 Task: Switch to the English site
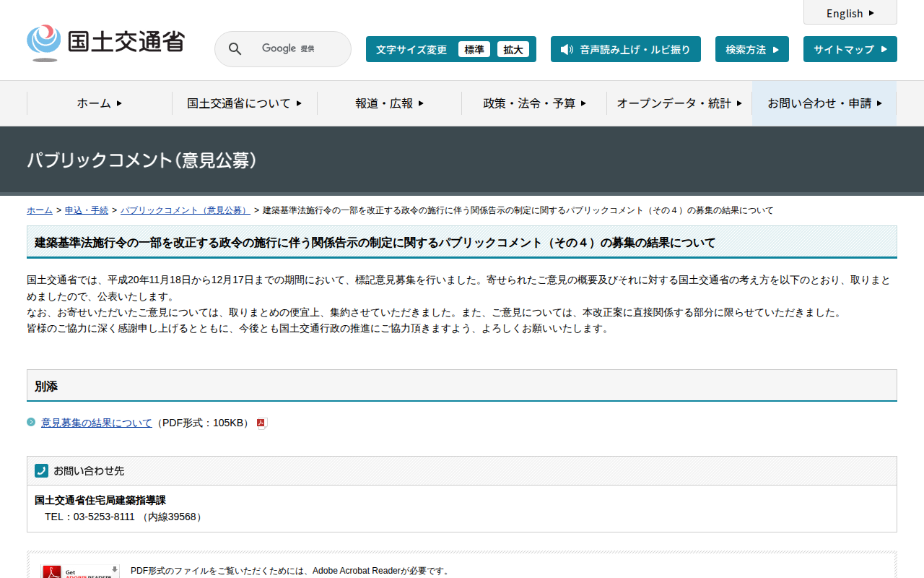(850, 13)
